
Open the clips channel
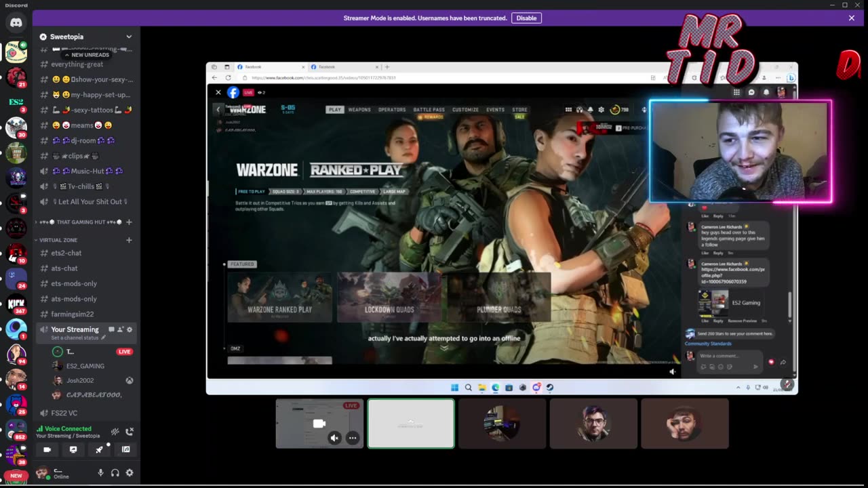[x=86, y=156]
